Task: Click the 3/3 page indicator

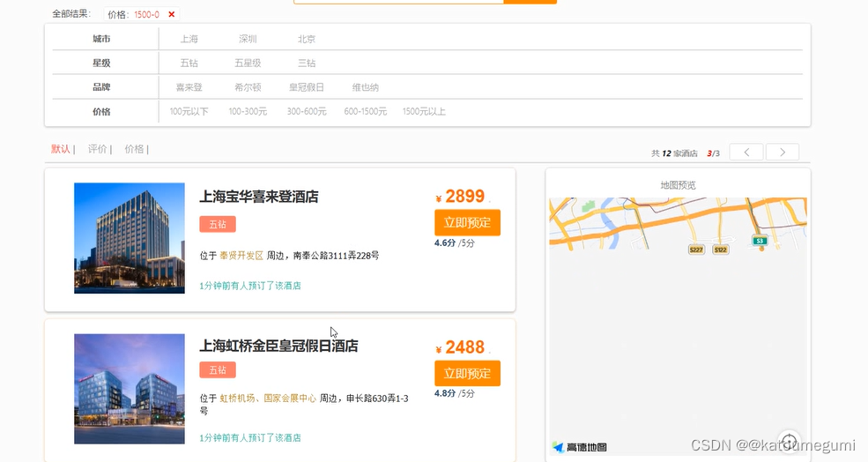Action: point(713,153)
